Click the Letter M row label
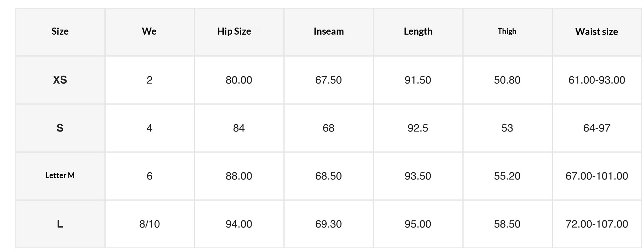 60,175
